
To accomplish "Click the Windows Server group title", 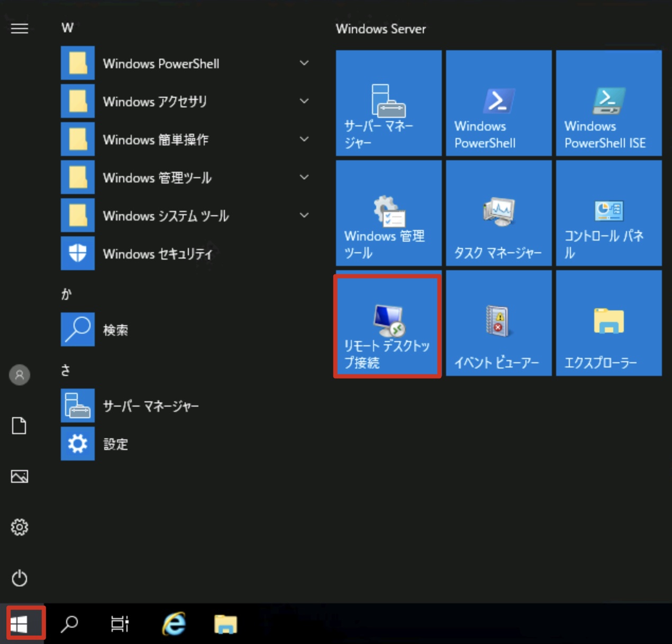I will 381,29.
